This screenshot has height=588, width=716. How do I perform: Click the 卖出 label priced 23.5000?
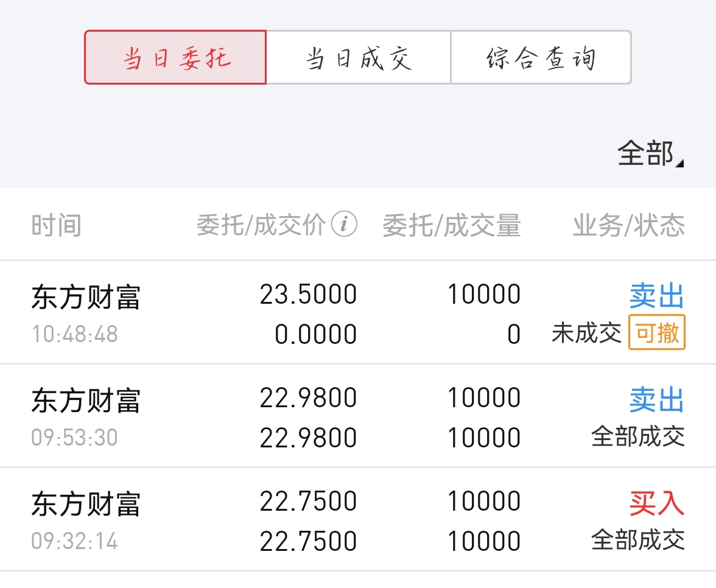656,295
